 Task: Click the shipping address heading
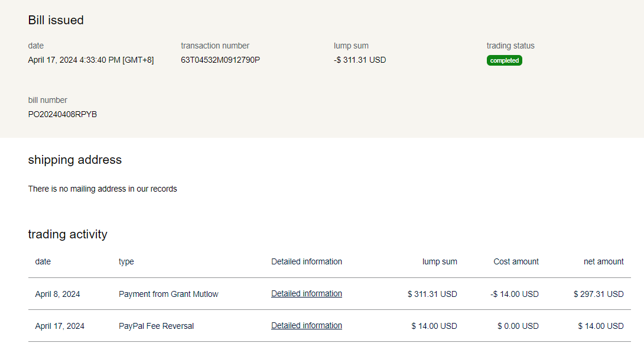[x=75, y=160]
